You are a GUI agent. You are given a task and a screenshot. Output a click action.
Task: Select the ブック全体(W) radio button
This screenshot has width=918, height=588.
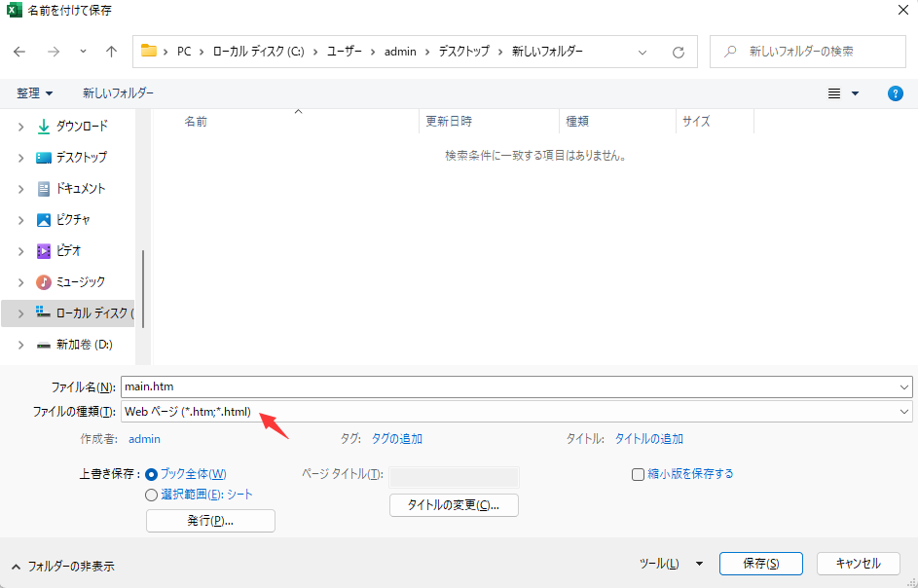click(151, 473)
